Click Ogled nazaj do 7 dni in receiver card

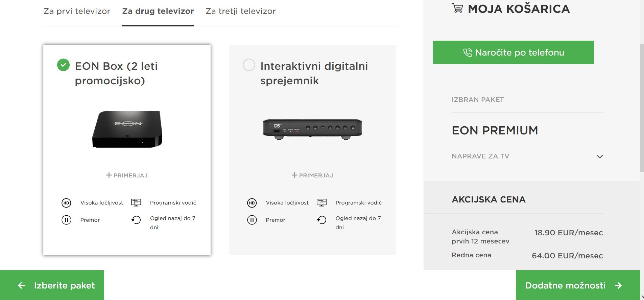(x=358, y=223)
